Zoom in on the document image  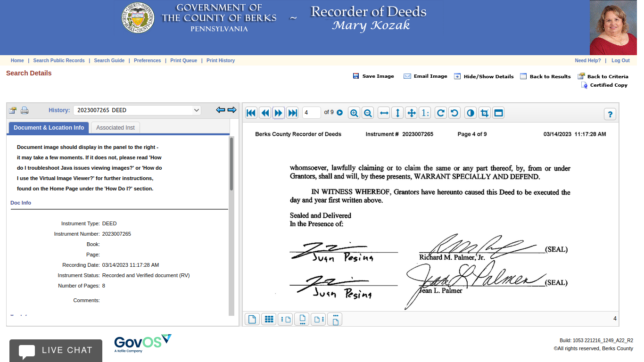click(x=354, y=113)
